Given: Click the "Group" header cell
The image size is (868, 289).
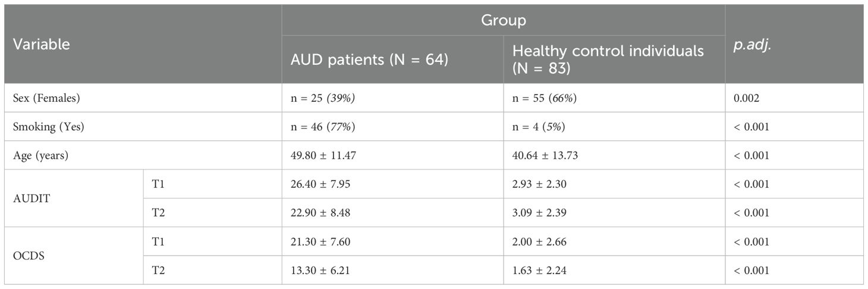Looking at the screenshot, I should 503,21.
